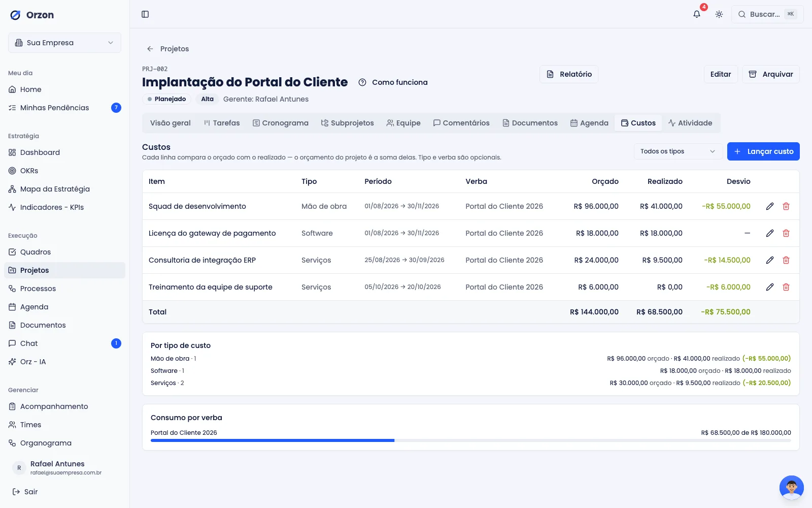Open the Todos os tipos filter dropdown
Screen dimensions: 812x508
(x=678, y=151)
